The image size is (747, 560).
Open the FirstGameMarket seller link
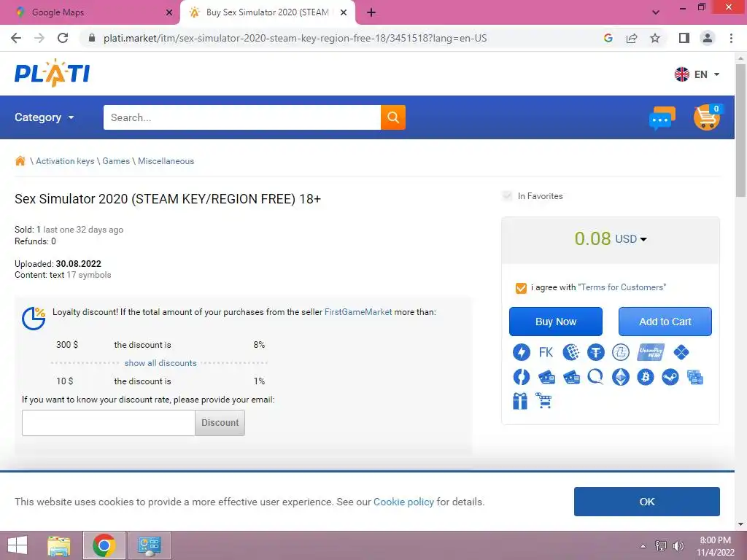(x=357, y=312)
